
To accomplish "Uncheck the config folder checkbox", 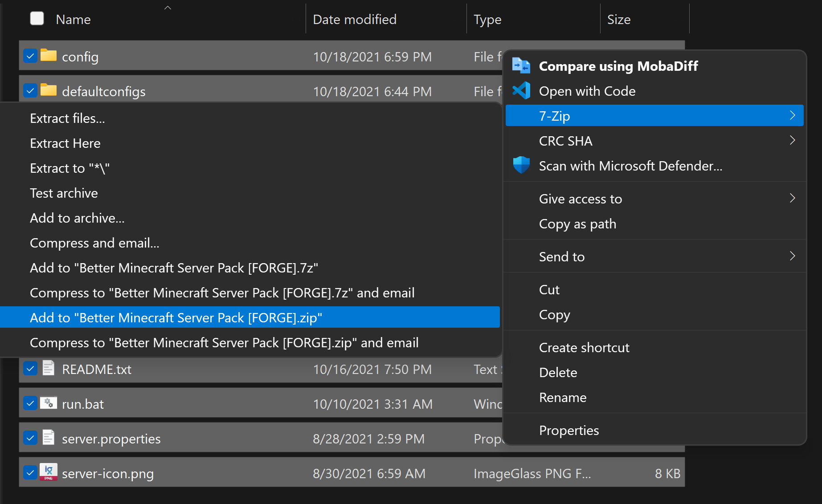I will (30, 56).
